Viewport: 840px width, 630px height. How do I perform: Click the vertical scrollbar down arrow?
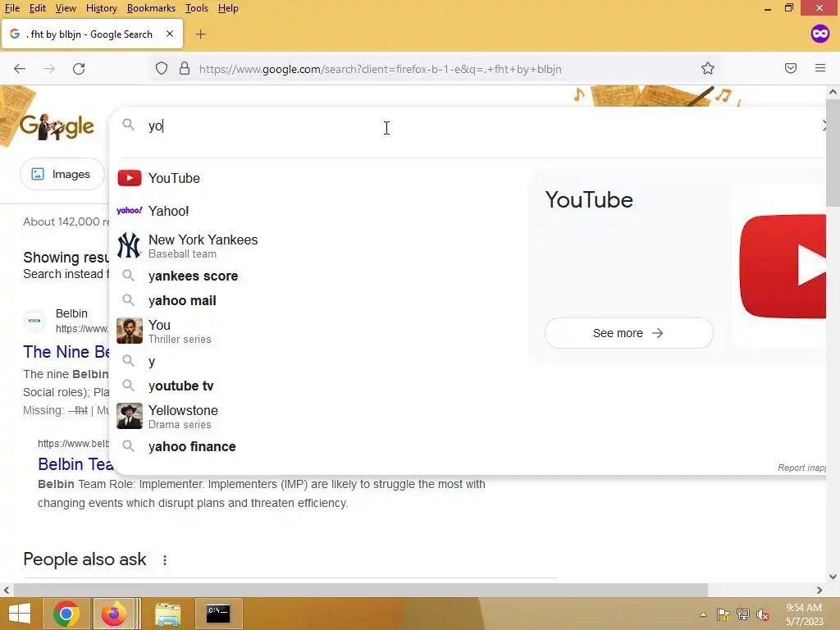pyautogui.click(x=833, y=577)
